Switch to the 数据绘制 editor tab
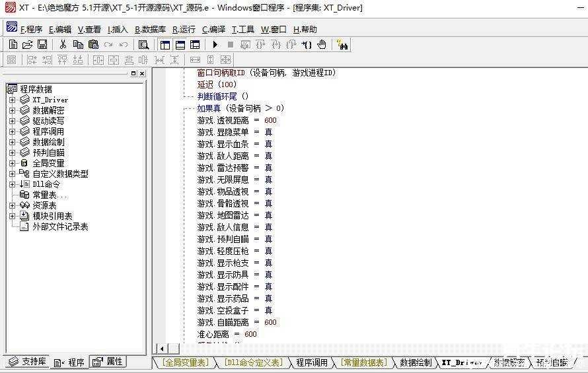Image resolution: width=588 pixels, height=373 pixels. (416, 362)
